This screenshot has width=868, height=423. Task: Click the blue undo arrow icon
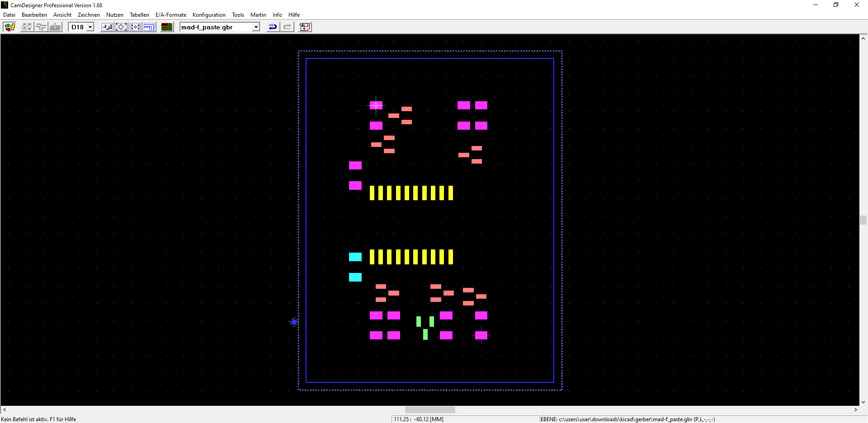click(273, 27)
